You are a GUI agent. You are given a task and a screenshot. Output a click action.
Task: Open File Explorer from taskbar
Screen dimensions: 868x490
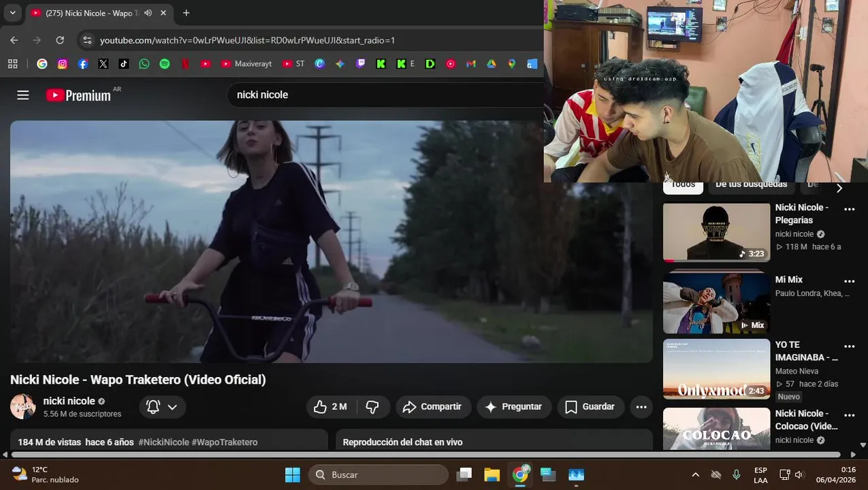[x=492, y=474]
